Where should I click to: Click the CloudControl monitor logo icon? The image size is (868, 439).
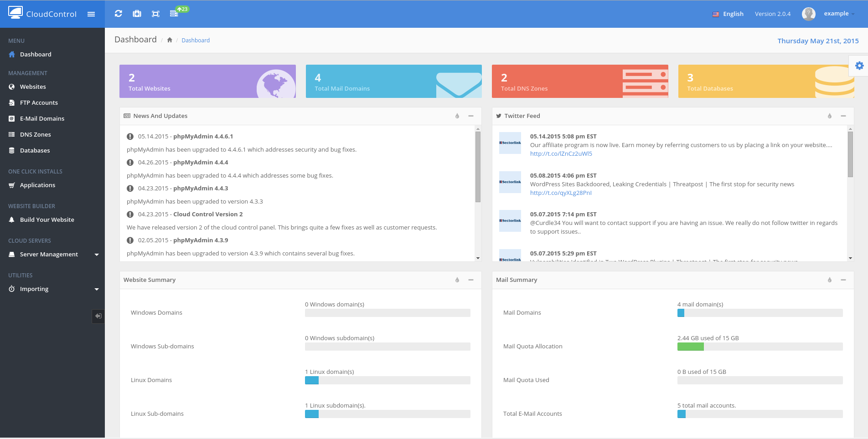(15, 13)
